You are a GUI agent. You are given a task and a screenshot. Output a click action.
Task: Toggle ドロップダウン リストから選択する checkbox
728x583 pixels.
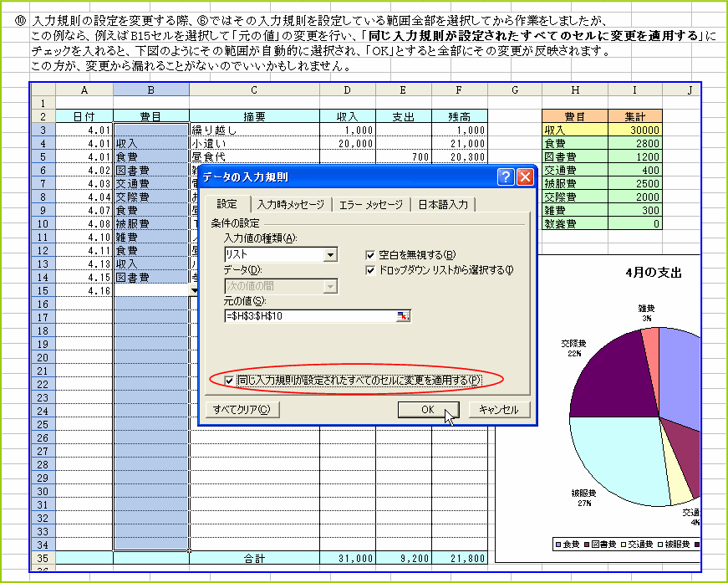coord(370,270)
